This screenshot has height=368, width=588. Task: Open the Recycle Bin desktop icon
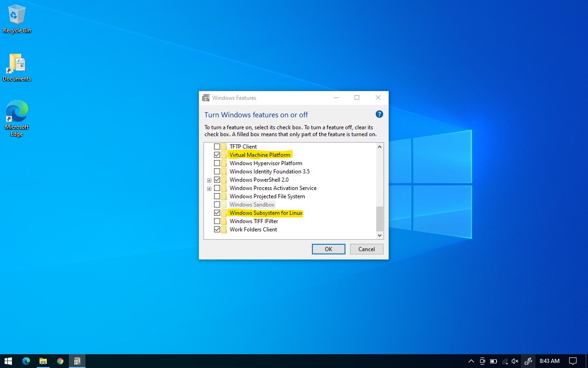coord(17,19)
